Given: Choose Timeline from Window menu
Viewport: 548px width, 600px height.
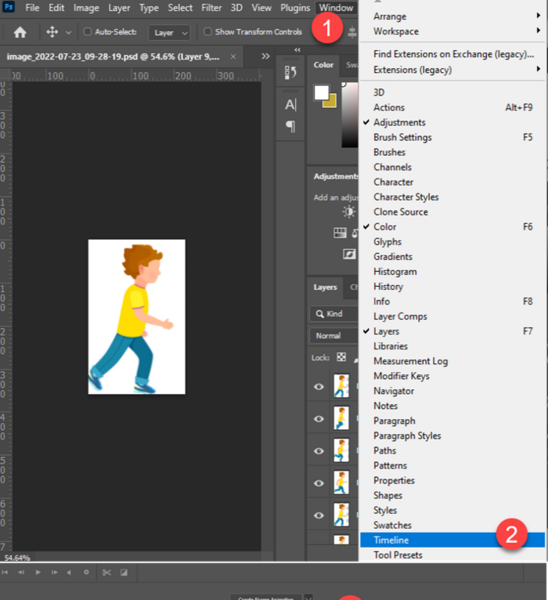Looking at the screenshot, I should (452, 540).
